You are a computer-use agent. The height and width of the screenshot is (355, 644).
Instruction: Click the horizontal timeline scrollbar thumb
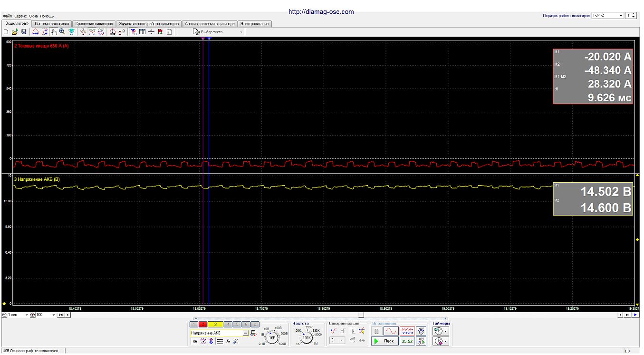point(361,315)
